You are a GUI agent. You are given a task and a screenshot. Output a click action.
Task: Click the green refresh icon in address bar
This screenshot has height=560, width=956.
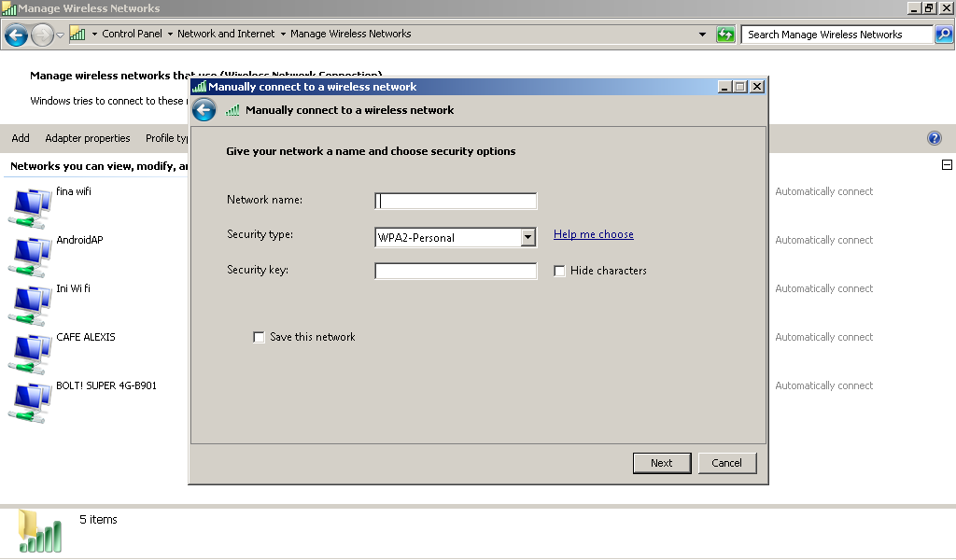pyautogui.click(x=726, y=34)
